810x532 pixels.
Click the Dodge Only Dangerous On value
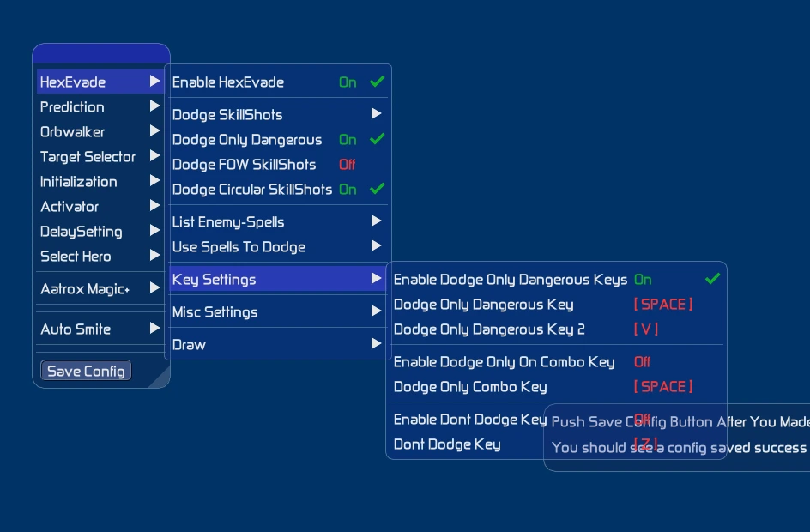(348, 140)
